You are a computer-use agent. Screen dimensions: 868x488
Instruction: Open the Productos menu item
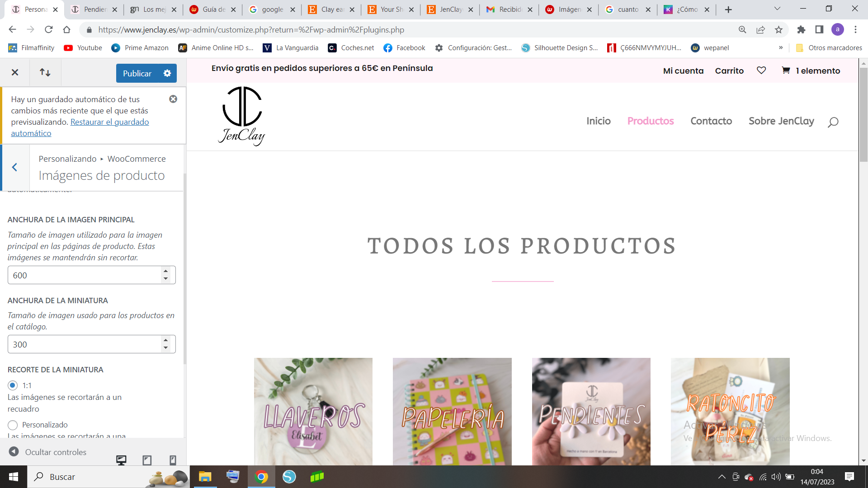click(651, 121)
